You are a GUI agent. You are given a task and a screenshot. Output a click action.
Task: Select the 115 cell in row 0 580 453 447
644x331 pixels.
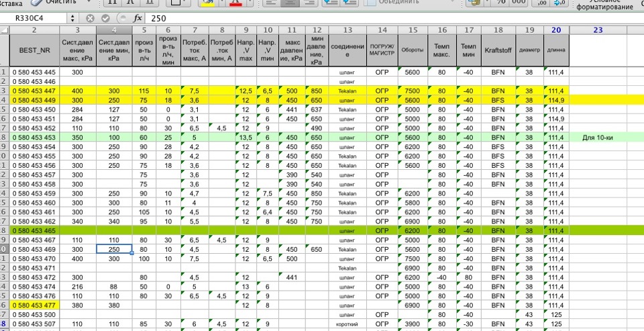click(x=144, y=91)
